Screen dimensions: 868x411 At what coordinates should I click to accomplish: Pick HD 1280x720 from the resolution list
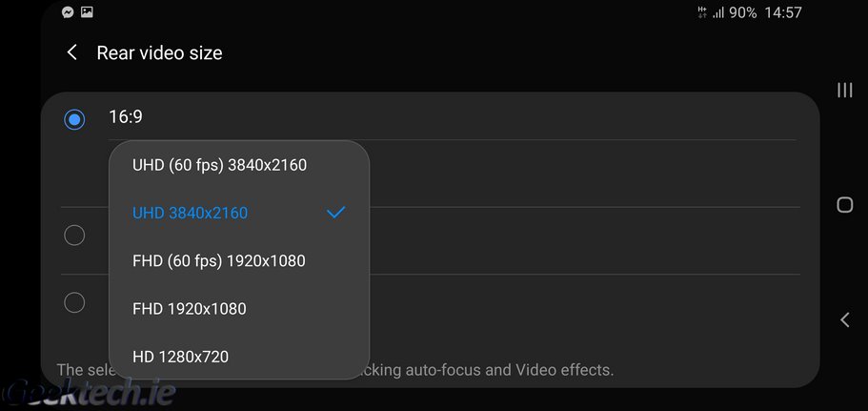pos(181,357)
